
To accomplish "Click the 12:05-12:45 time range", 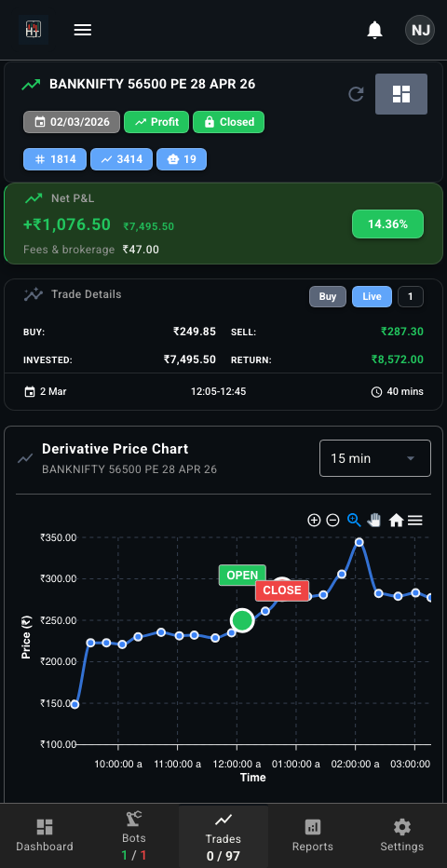I will pos(219,392).
